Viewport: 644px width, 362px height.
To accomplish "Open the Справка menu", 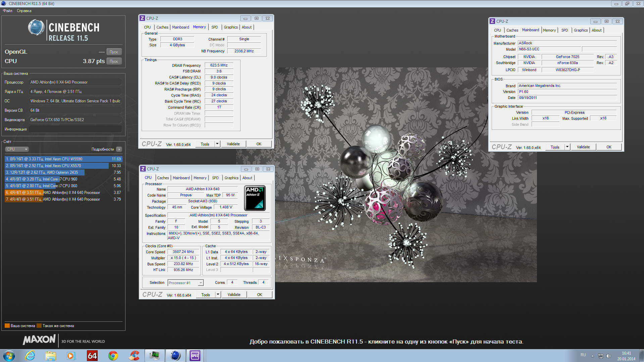I will pos(24,11).
